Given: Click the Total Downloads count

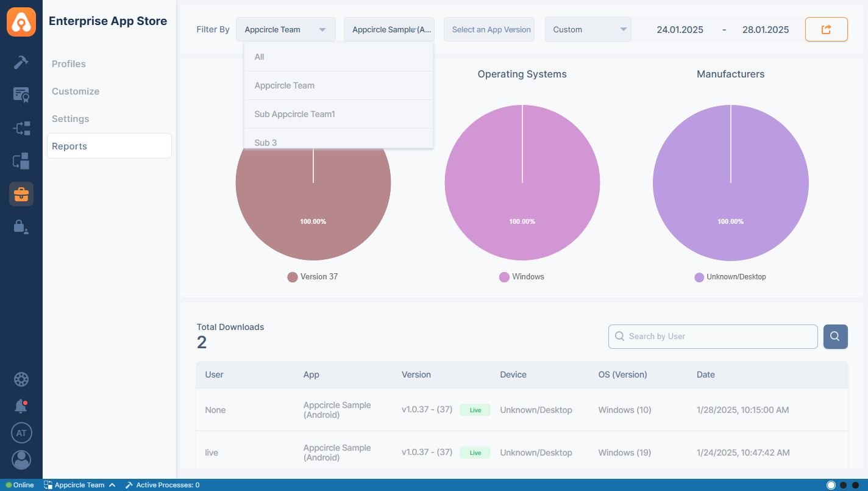Looking at the screenshot, I should (x=202, y=343).
